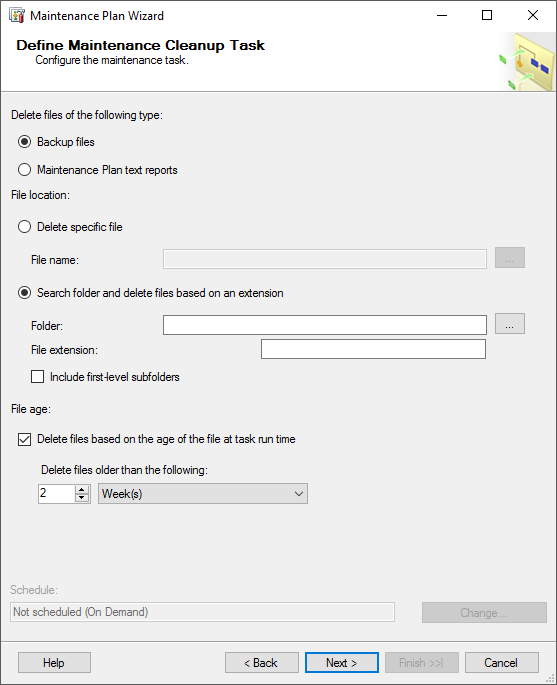
Task: Click the Next > button
Action: (342, 663)
